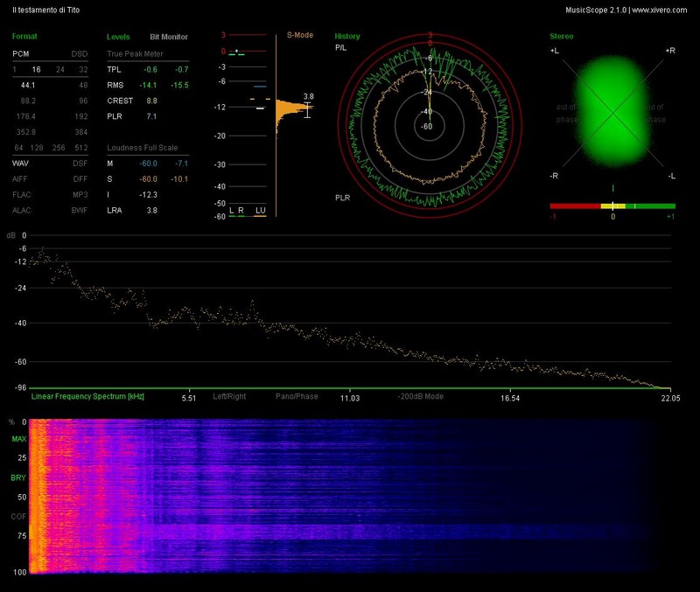
Task: Enable the -200dB Mode
Action: pos(421,396)
